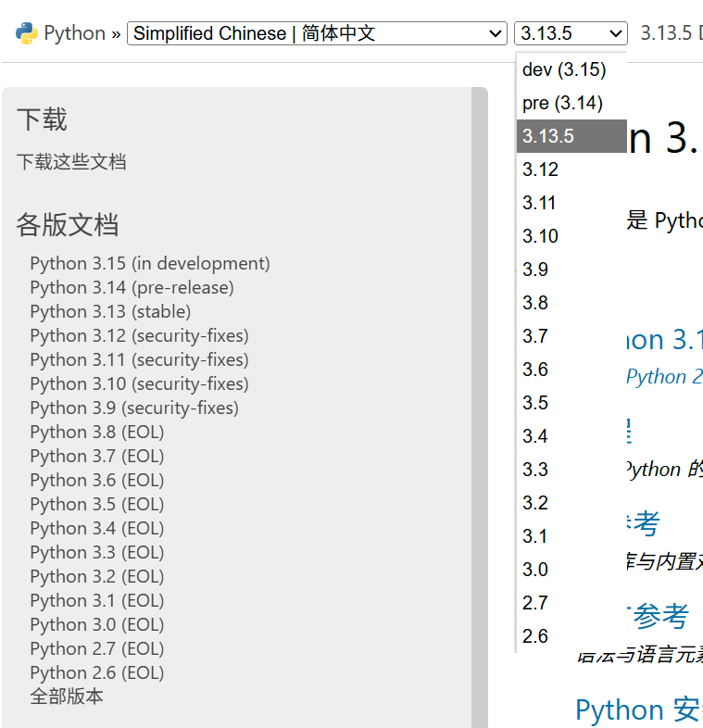Open Python 3.8 (EOL) docs link
Screen dimensions: 703x728
click(97, 433)
